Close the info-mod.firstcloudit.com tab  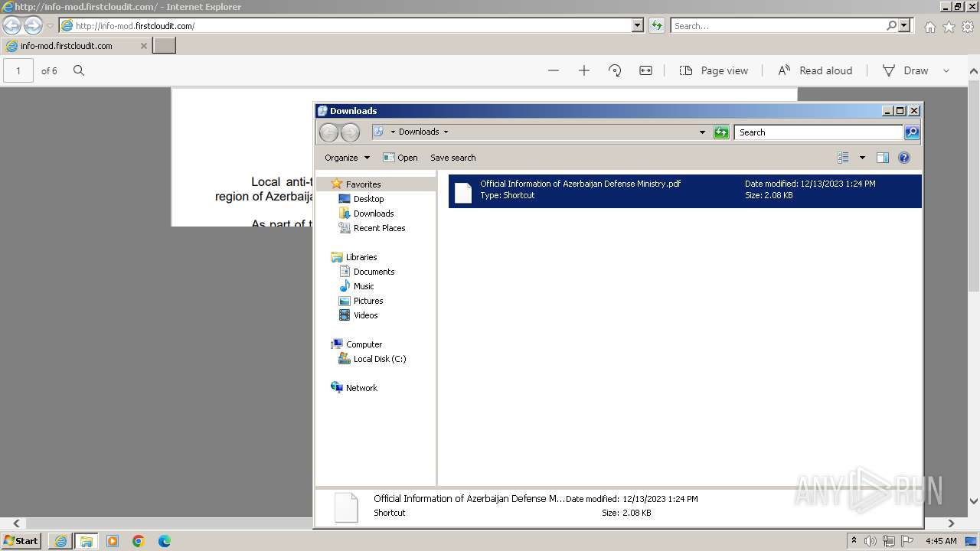tap(143, 46)
